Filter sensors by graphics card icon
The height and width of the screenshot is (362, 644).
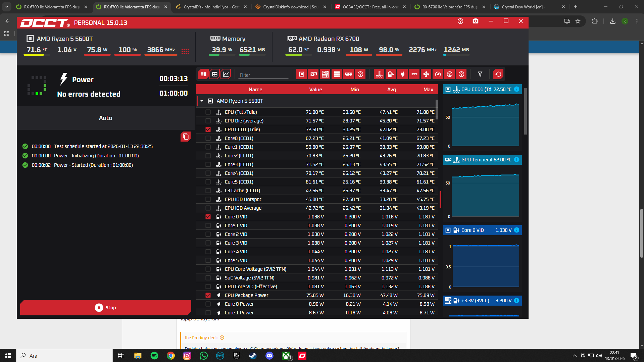click(313, 74)
